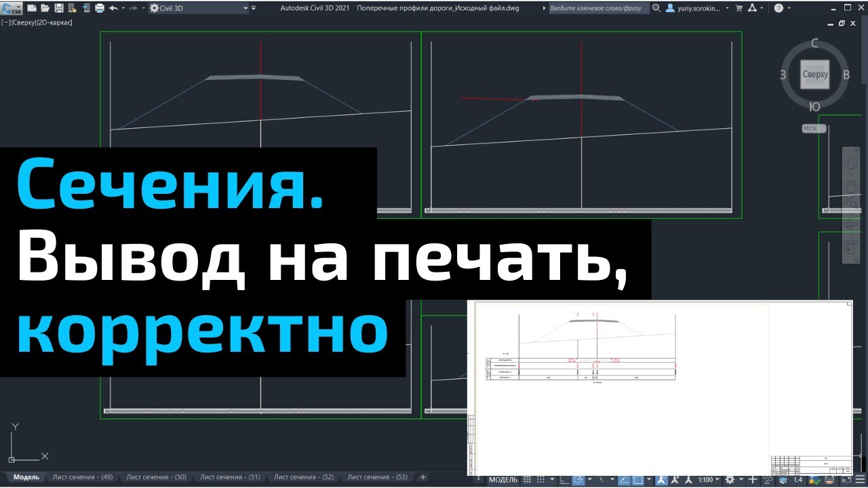Open the Civil 3D workspace dropdown
The width and height of the screenshot is (868, 488).
pyautogui.click(x=199, y=8)
